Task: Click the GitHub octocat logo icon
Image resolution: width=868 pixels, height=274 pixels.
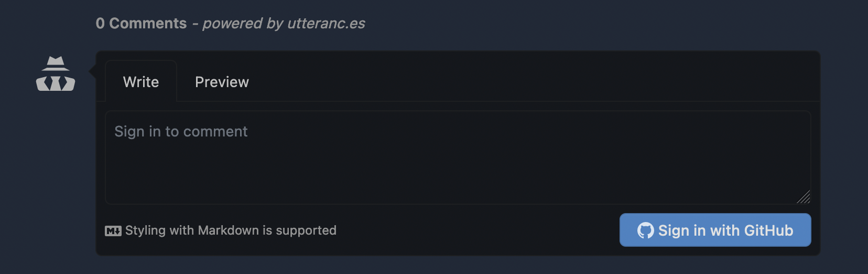Action: pos(645,230)
